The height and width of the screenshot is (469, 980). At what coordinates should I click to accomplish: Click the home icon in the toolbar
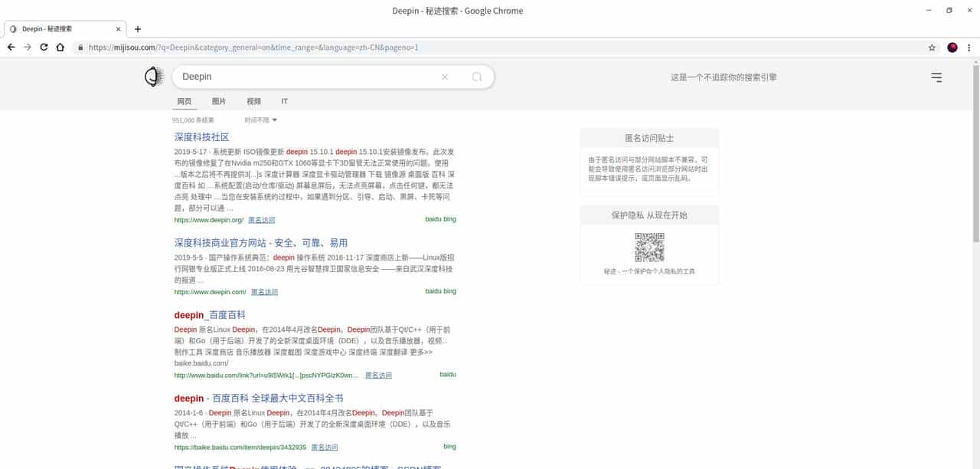click(60, 47)
